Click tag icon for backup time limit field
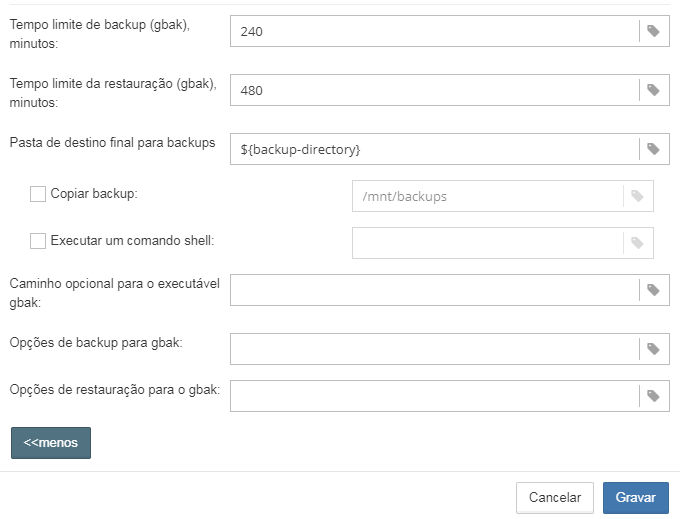 pyautogui.click(x=653, y=31)
